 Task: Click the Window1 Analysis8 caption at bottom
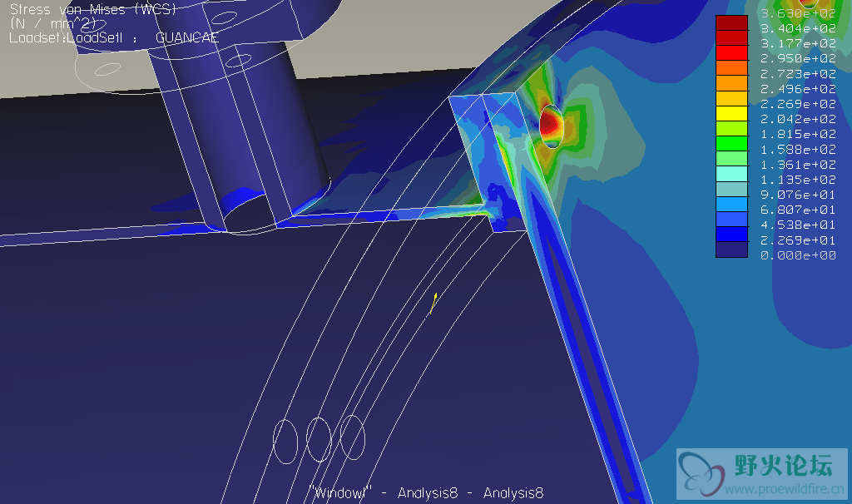[x=427, y=492]
